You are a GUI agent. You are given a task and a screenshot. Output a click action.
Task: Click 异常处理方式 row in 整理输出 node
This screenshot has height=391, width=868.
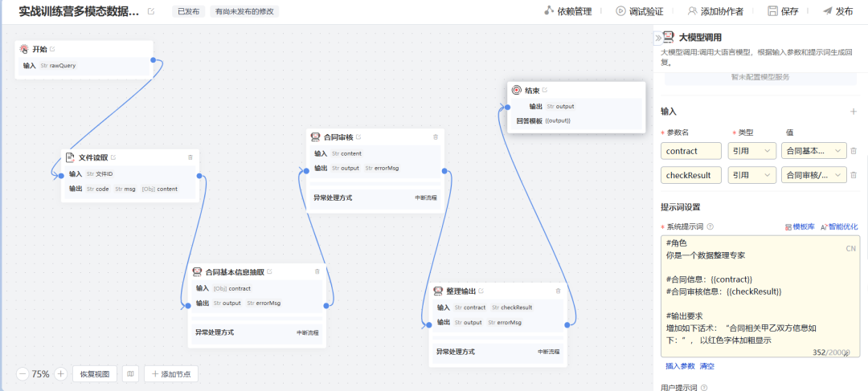click(497, 352)
